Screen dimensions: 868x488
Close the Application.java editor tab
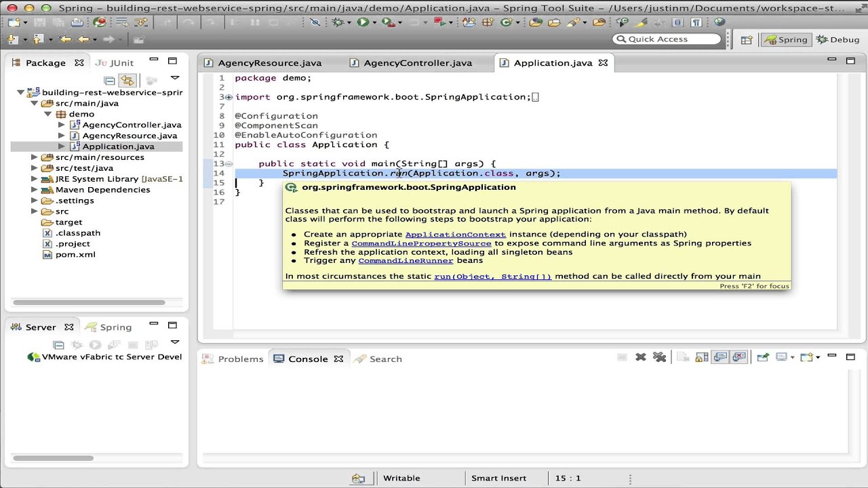coord(603,63)
